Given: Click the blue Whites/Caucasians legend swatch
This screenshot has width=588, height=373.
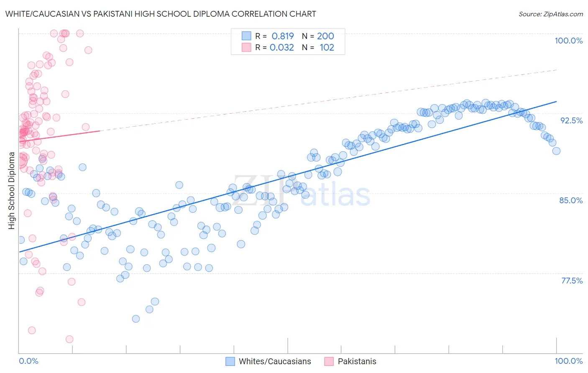Looking at the screenshot, I should point(230,361).
